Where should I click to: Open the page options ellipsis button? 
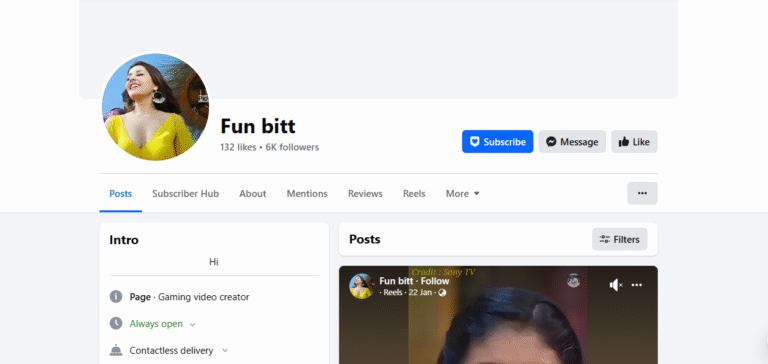coord(642,193)
